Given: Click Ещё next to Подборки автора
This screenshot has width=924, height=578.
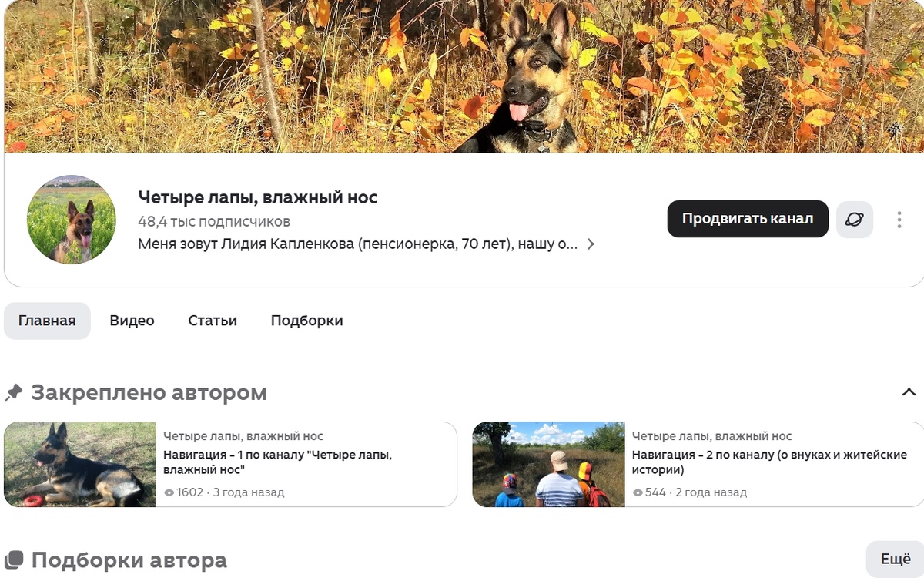Looking at the screenshot, I should click(x=897, y=560).
